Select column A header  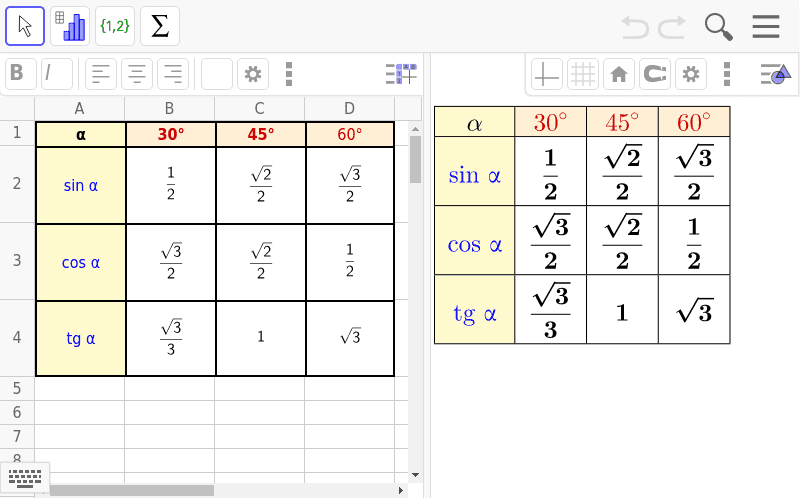click(x=80, y=108)
